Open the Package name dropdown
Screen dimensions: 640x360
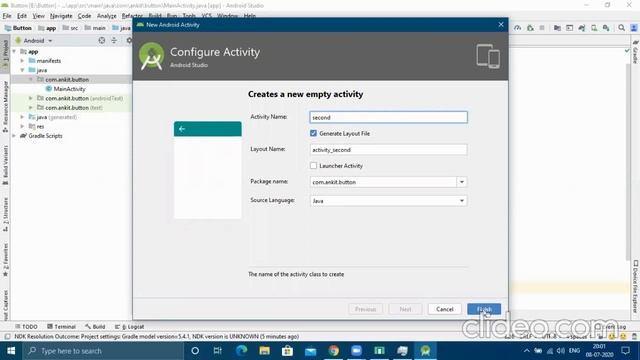click(x=462, y=182)
